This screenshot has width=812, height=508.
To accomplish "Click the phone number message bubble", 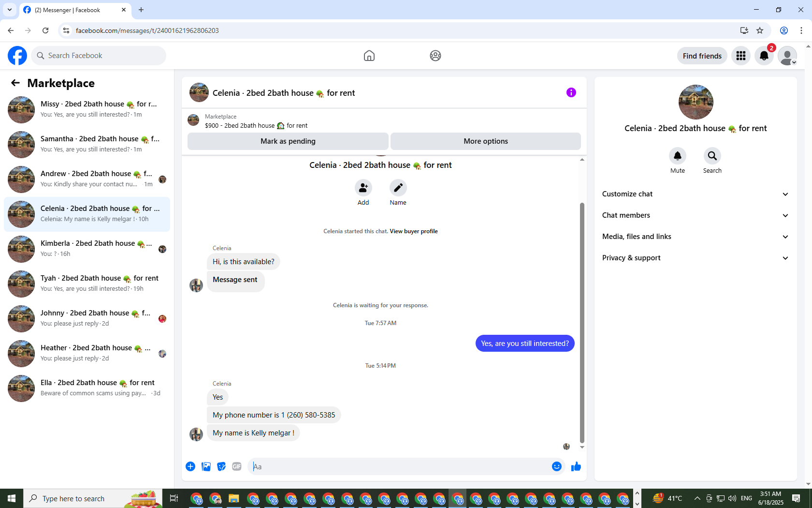I will pos(274,415).
